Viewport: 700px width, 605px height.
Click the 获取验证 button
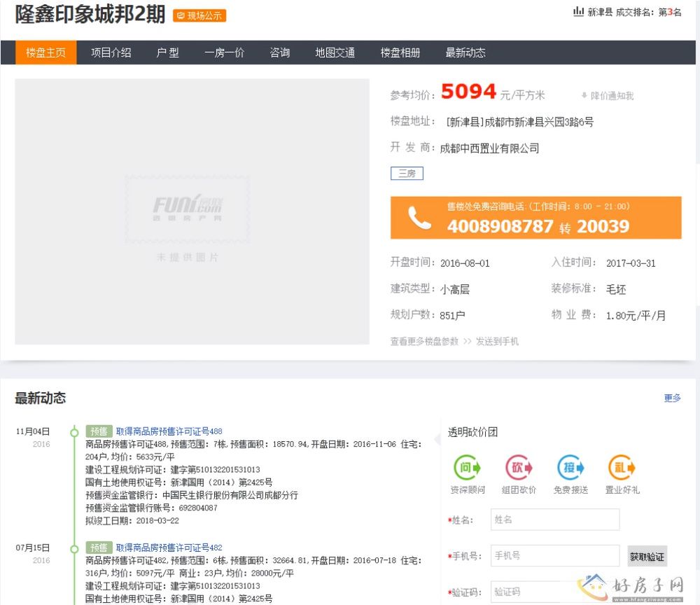click(647, 556)
